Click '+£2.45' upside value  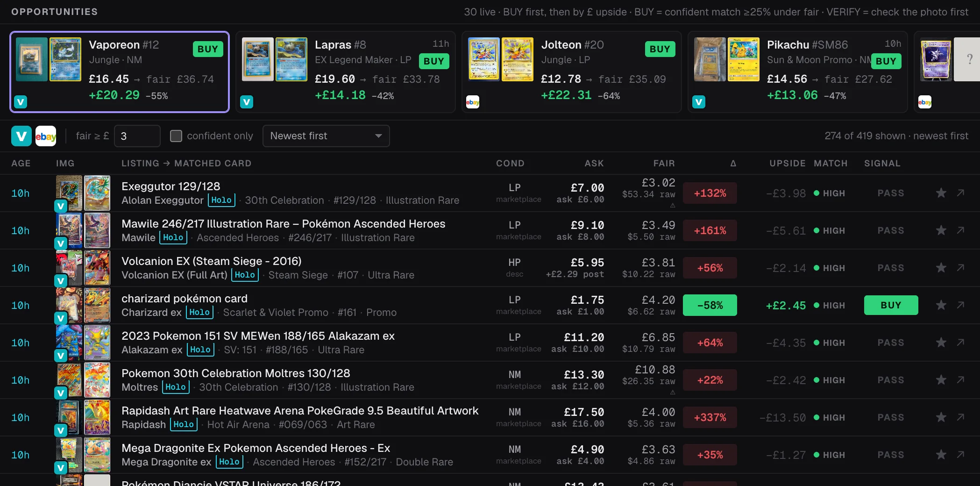pos(786,305)
